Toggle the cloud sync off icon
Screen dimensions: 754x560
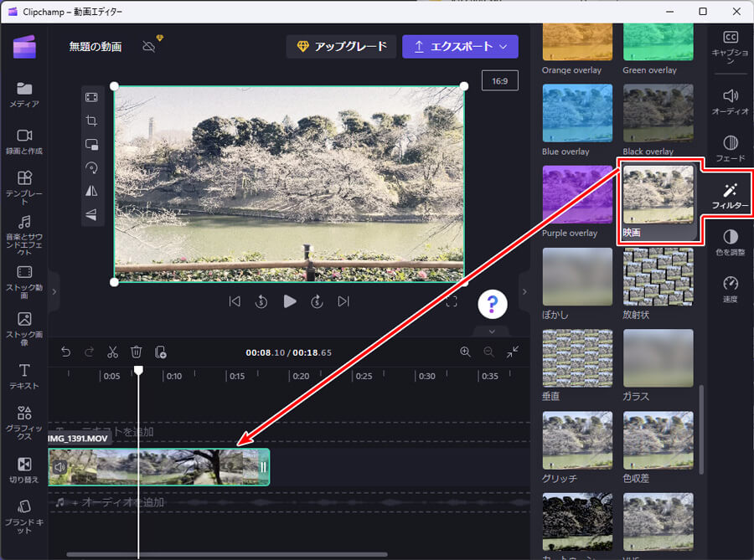click(149, 46)
